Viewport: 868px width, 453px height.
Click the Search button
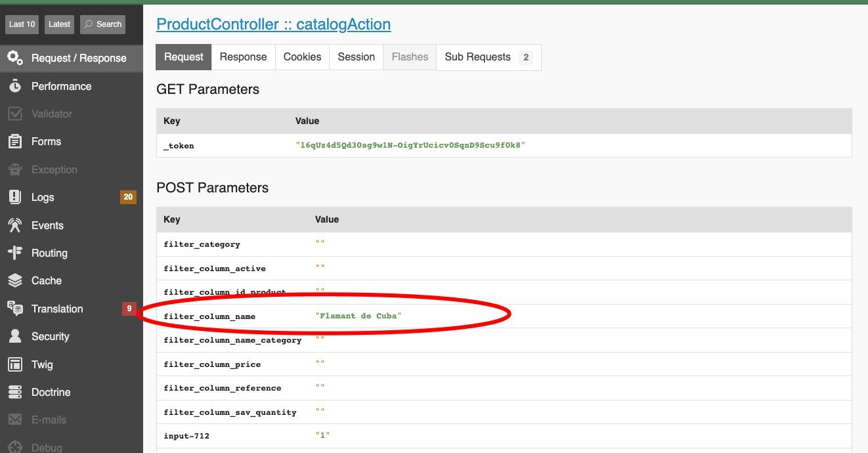[102, 24]
